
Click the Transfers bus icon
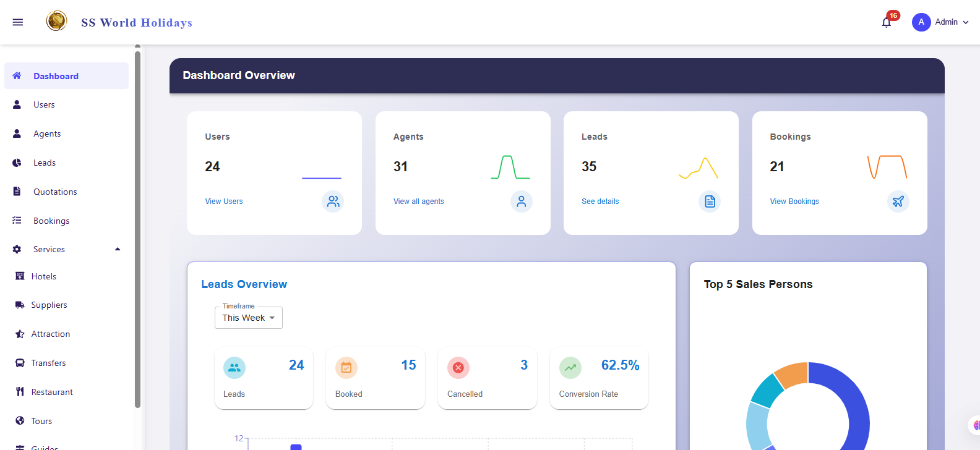click(x=20, y=363)
